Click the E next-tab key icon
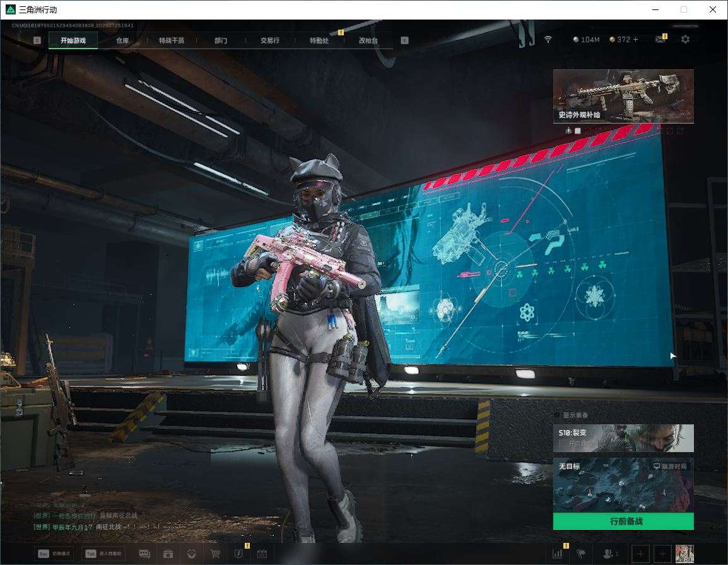The image size is (728, 565). [x=404, y=40]
